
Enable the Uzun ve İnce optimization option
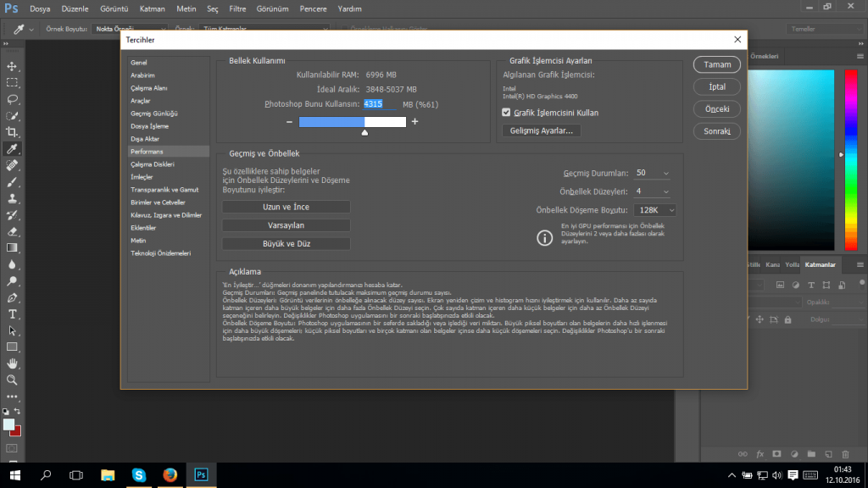coord(286,206)
